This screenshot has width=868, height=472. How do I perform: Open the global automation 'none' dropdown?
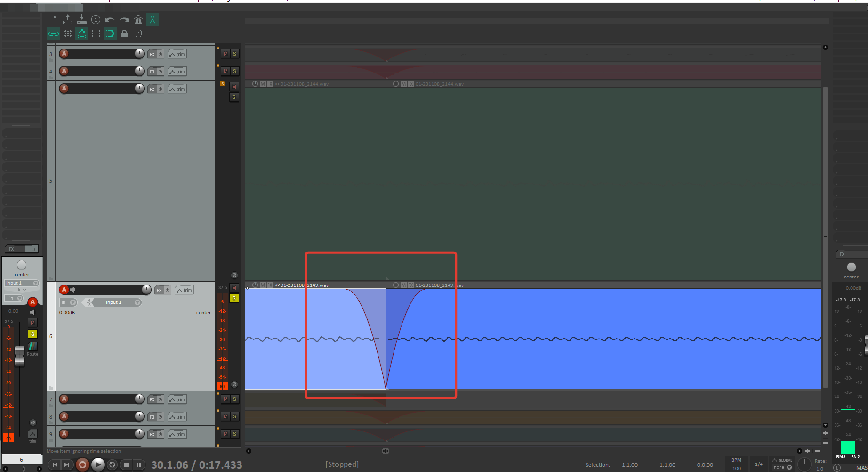click(x=783, y=467)
